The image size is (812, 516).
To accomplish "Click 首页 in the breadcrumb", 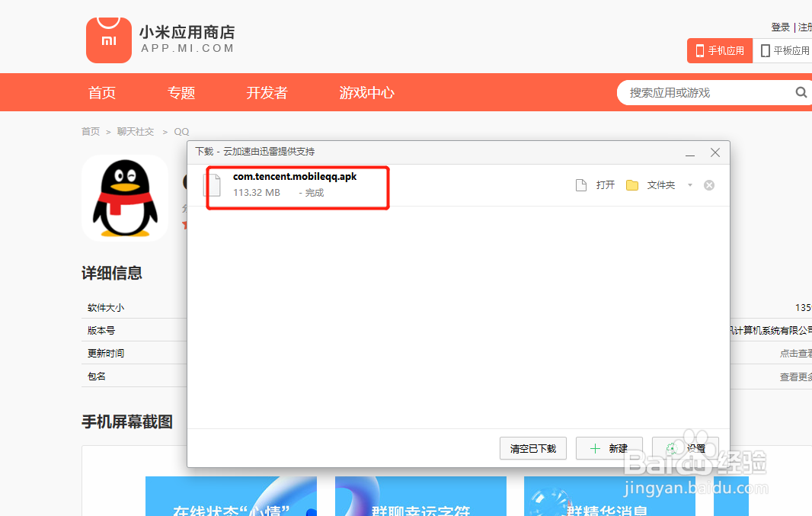I will [x=91, y=132].
